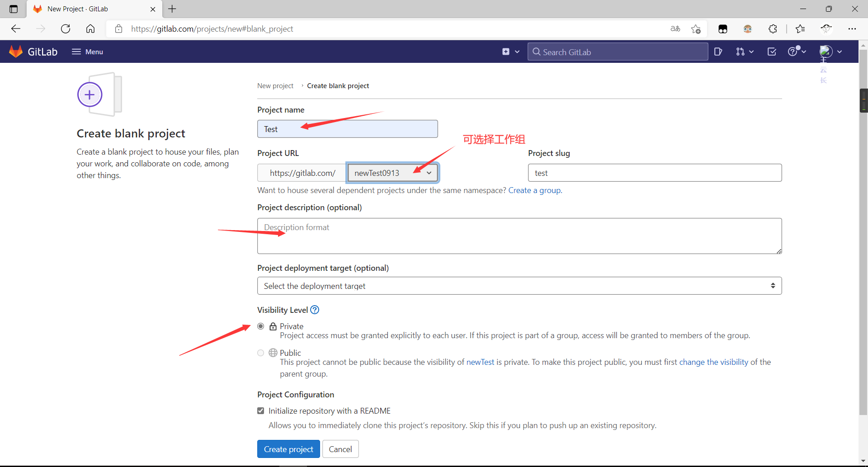The width and height of the screenshot is (868, 467).
Task: Click the black extension icon in toolbar
Action: coord(723,29)
